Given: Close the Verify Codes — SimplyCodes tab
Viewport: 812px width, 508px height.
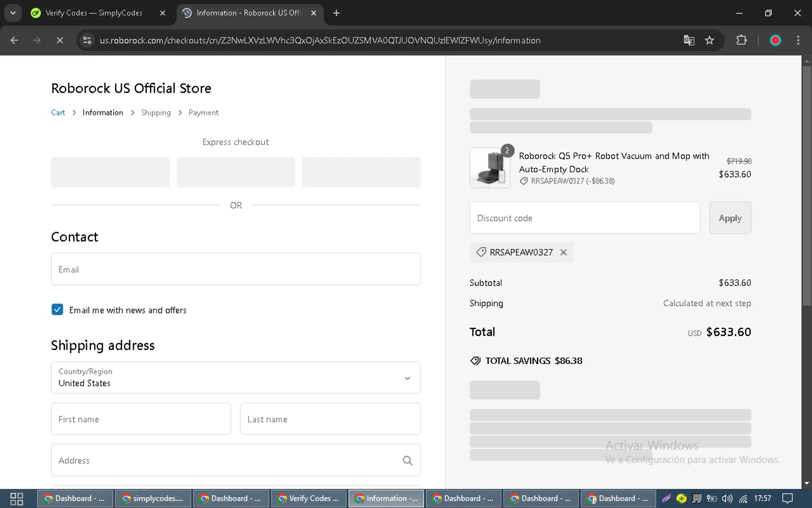Looking at the screenshot, I should coord(162,13).
